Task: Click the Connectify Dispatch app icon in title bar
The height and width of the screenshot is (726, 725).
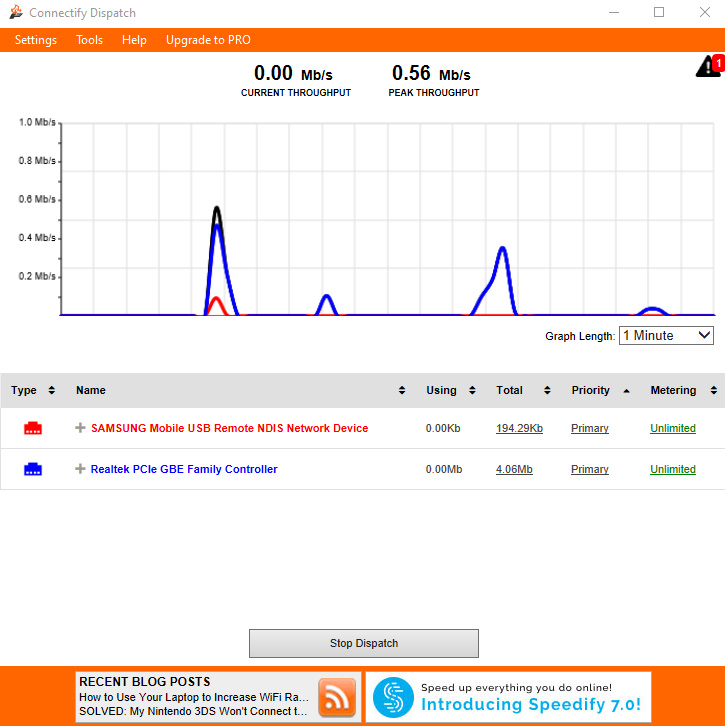Action: tap(16, 12)
